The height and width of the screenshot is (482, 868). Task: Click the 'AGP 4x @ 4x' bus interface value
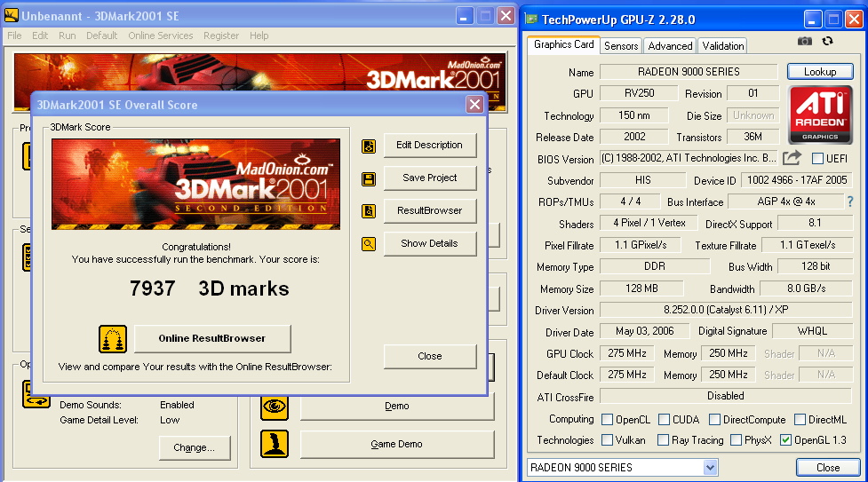tap(785, 201)
